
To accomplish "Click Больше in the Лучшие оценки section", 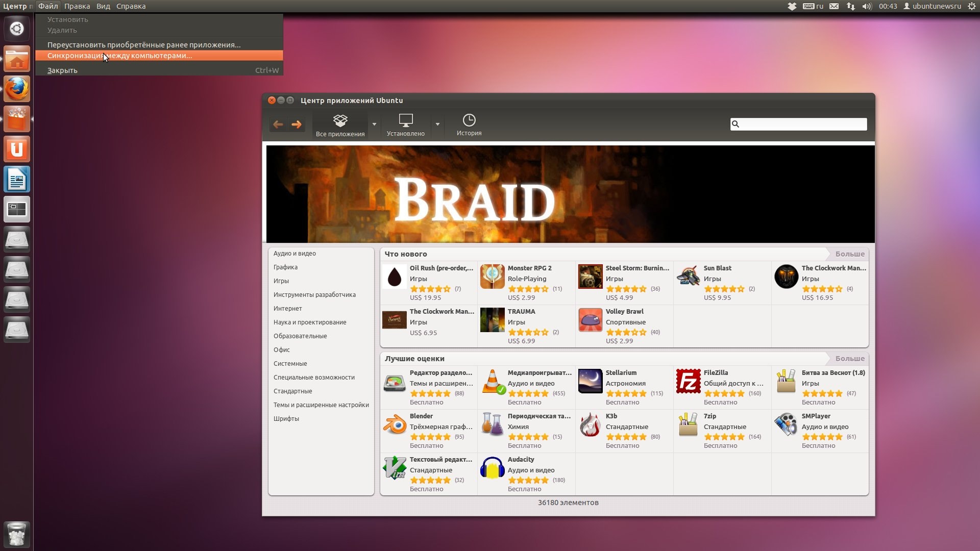I will 850,359.
